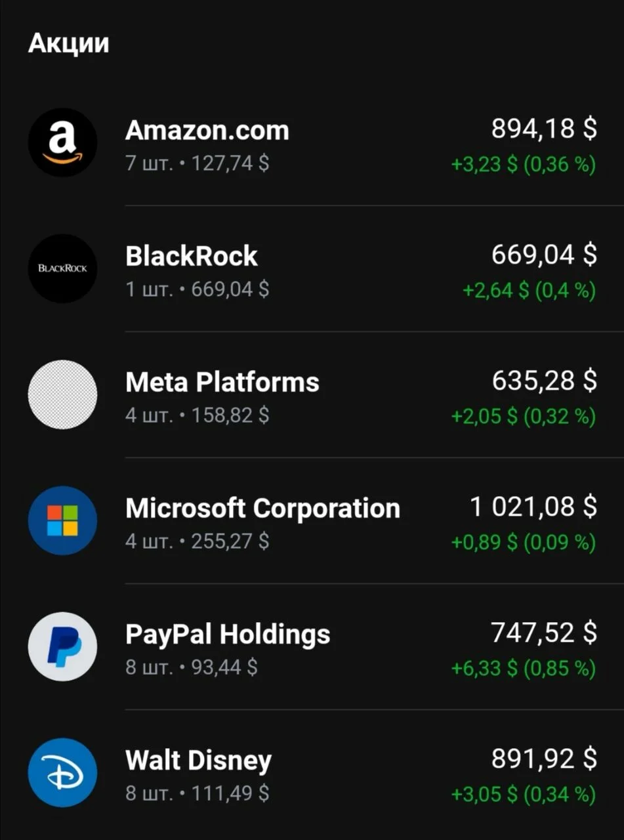Open the Microsoft Corporation stock name
This screenshot has width=624, height=840.
262,508
